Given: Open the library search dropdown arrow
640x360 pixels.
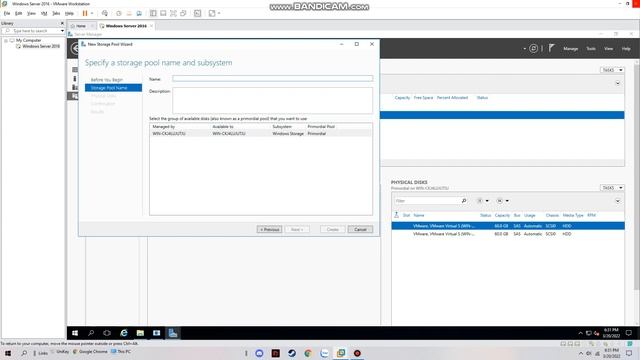Looking at the screenshot, I should click(62, 31).
